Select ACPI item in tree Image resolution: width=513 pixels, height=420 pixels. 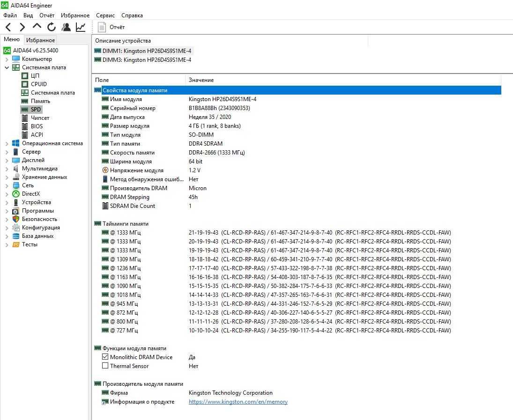tap(37, 135)
